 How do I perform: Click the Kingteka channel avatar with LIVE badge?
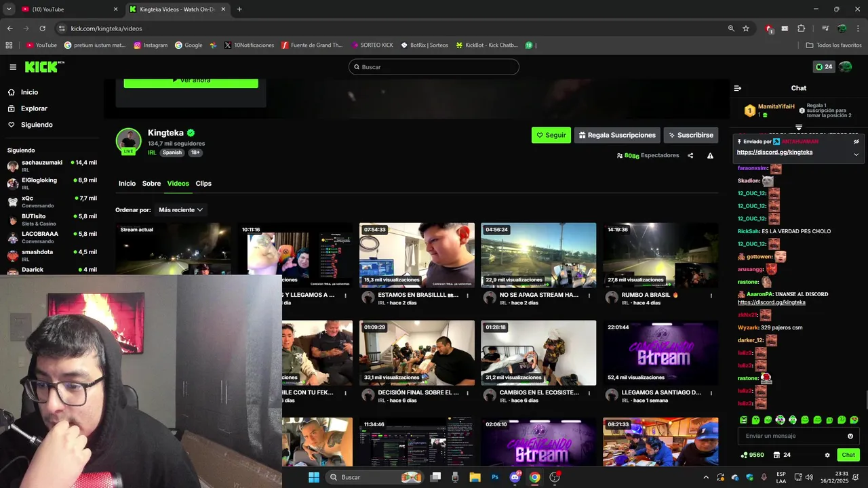128,141
